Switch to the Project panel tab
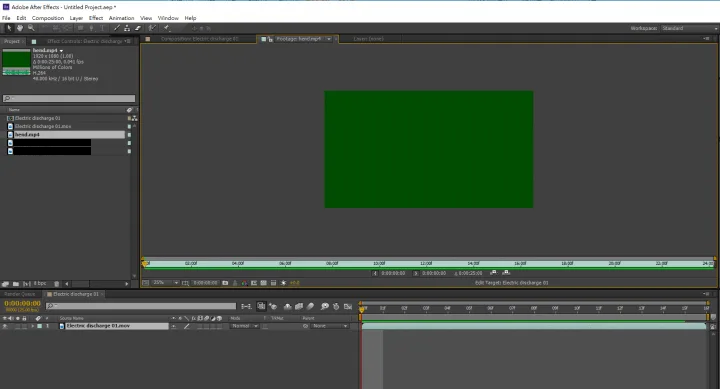The image size is (720, 389). coord(11,41)
